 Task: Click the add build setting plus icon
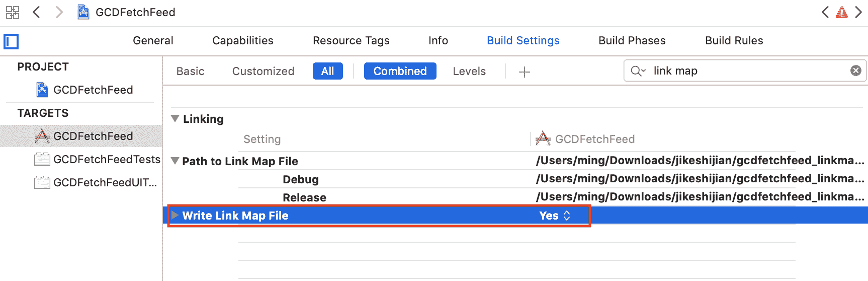524,72
